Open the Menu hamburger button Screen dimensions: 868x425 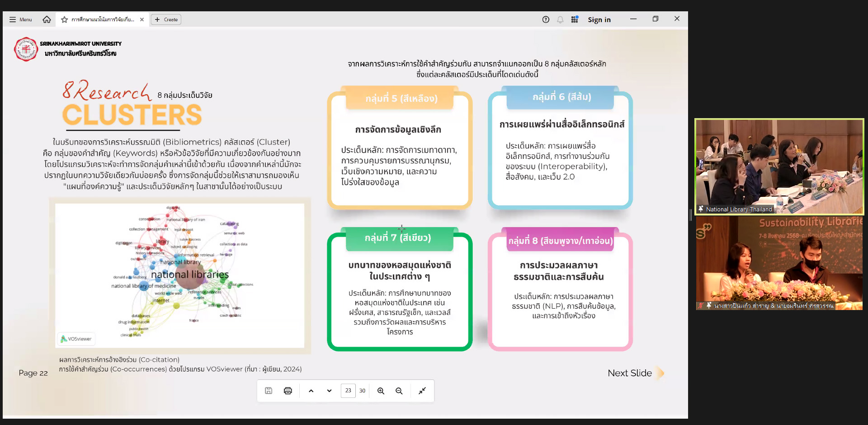coord(21,19)
